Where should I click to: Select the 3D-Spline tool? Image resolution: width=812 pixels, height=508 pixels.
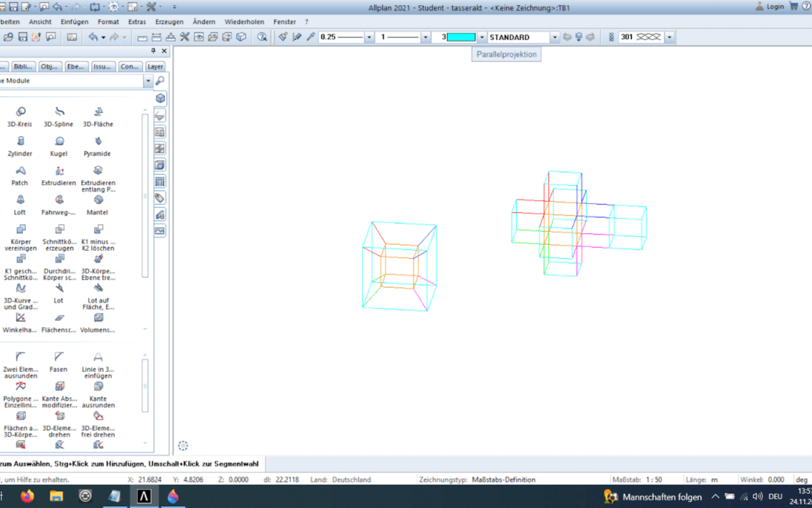59,116
